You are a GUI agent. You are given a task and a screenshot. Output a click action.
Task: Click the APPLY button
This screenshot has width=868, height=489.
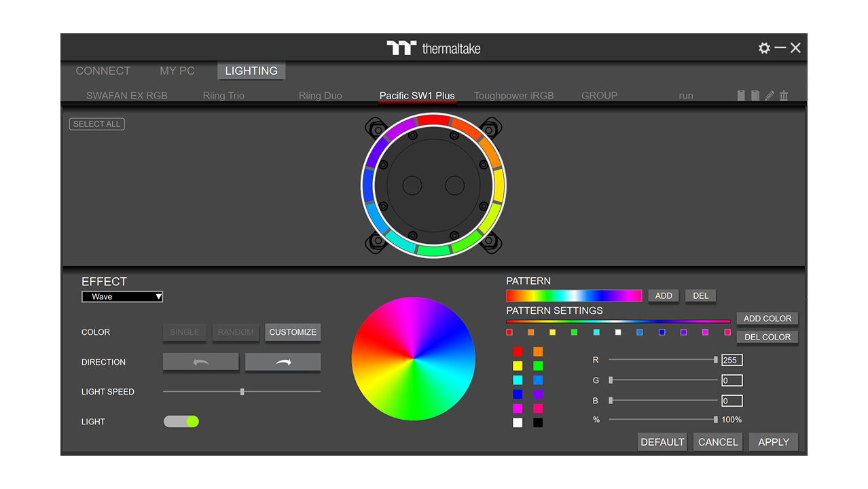774,442
